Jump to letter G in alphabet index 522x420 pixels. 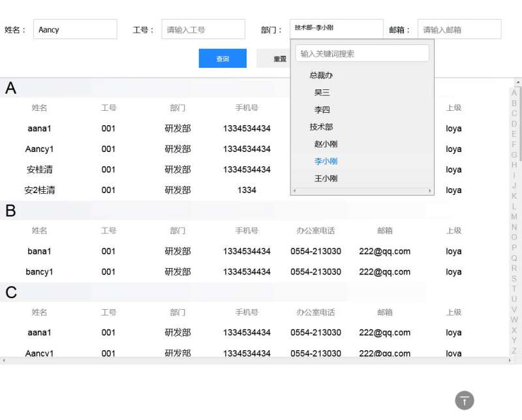coord(514,155)
